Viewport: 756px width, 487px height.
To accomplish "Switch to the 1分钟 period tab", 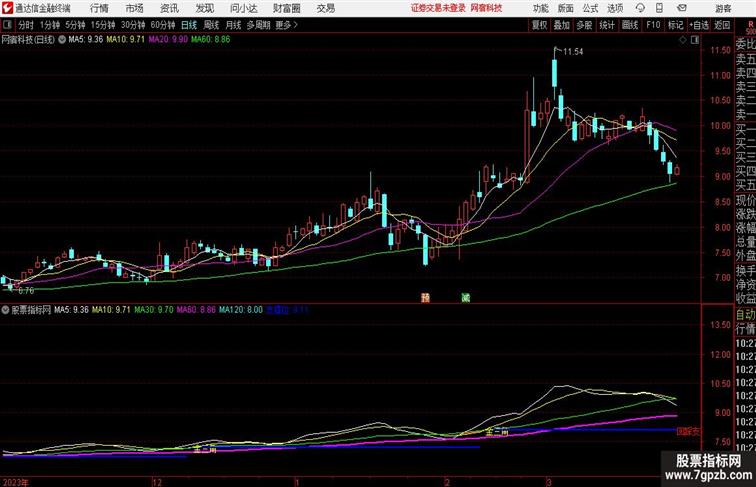I will pos(49,25).
